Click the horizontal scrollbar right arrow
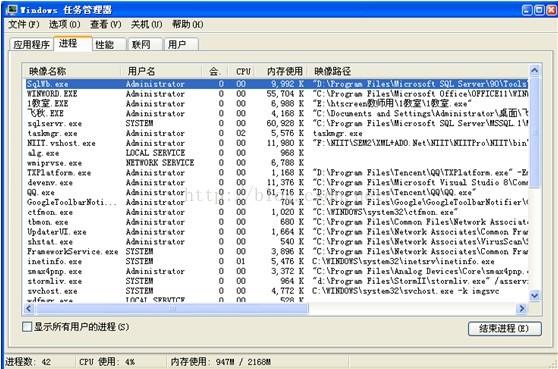The width and height of the screenshot is (558, 369). 522,309
